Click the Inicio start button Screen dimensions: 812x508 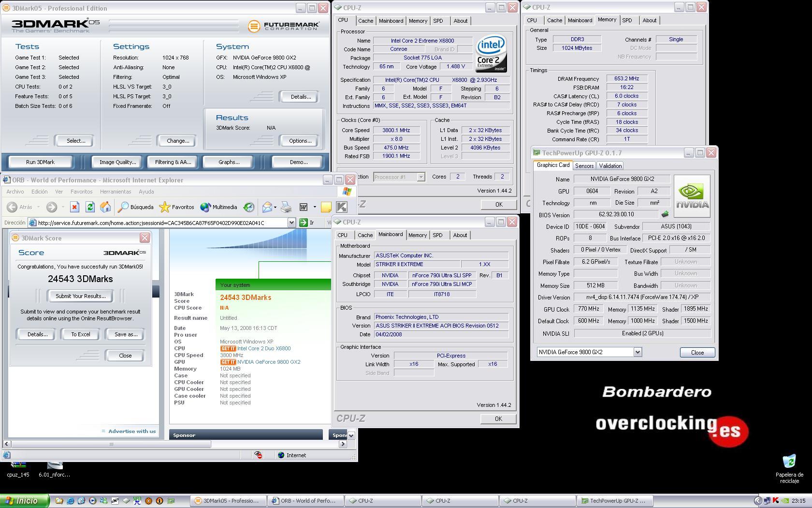[24, 501]
